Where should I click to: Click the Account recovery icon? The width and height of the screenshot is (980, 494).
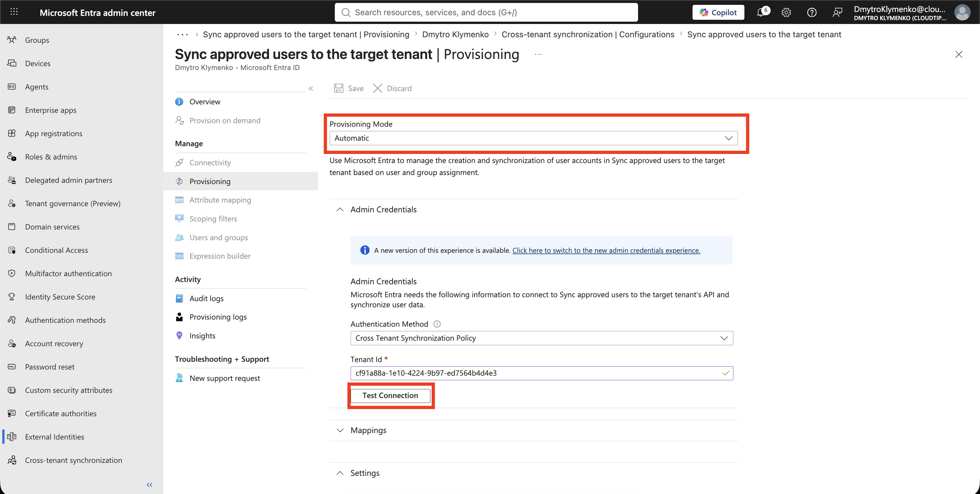tap(12, 343)
